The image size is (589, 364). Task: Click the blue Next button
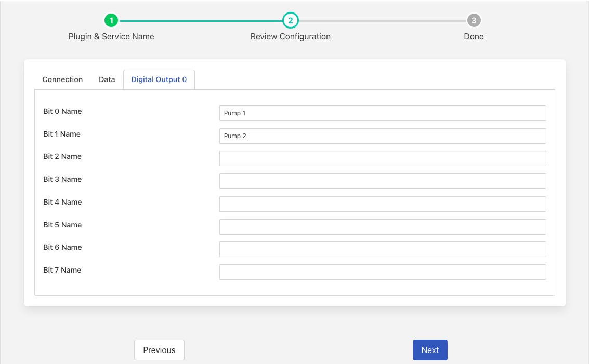pos(429,350)
